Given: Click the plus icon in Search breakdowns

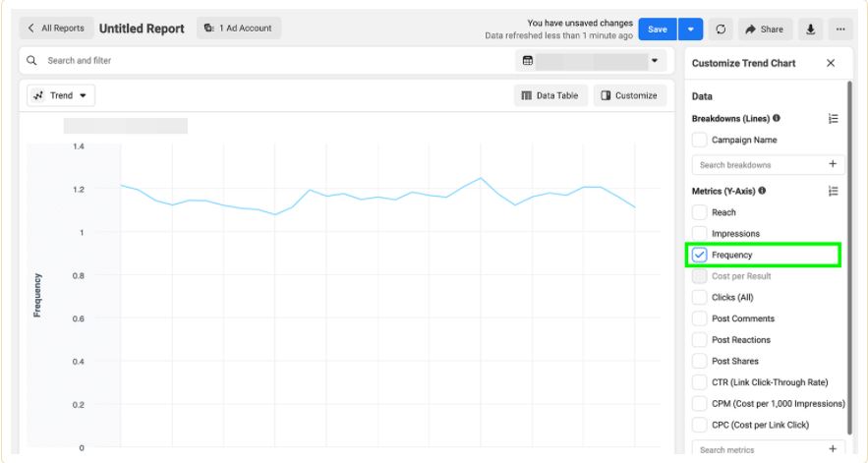Looking at the screenshot, I should (832, 164).
